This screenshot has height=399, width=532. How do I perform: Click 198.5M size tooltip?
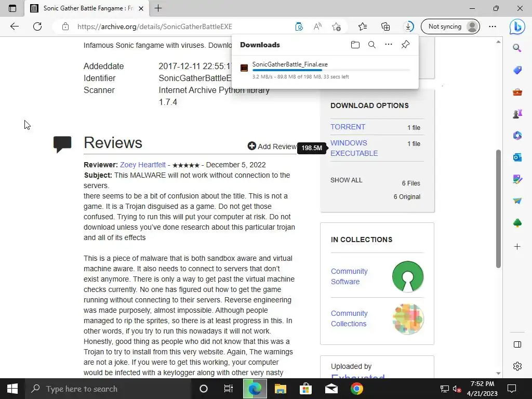(x=312, y=148)
